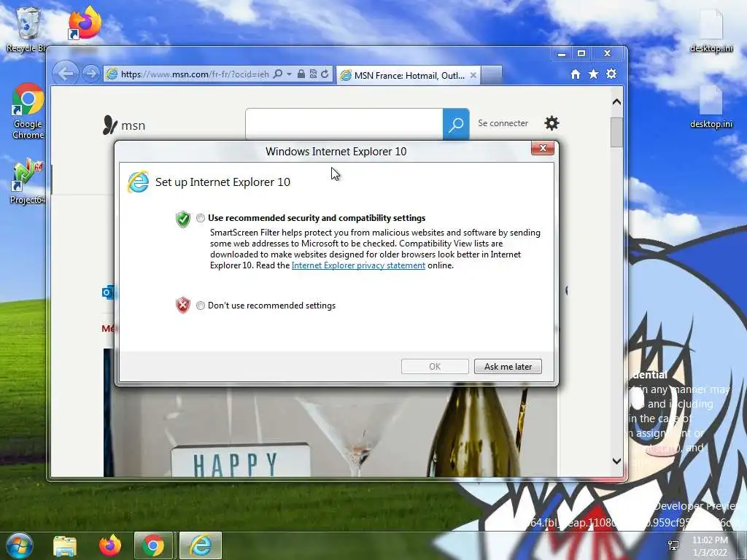Click scrollbar up arrow in IE window
This screenshot has height=560, width=747.
point(616,102)
